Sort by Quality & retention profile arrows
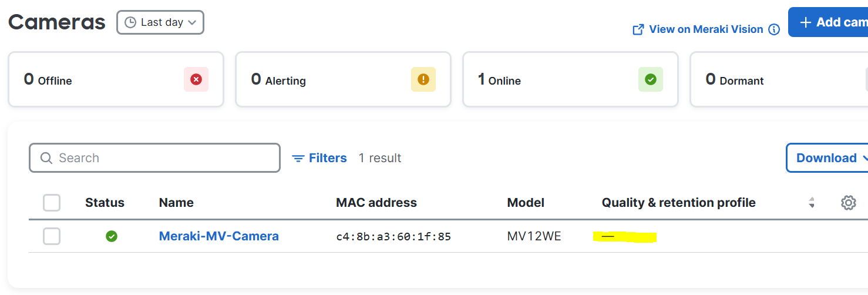The height and width of the screenshot is (295, 868). click(812, 203)
